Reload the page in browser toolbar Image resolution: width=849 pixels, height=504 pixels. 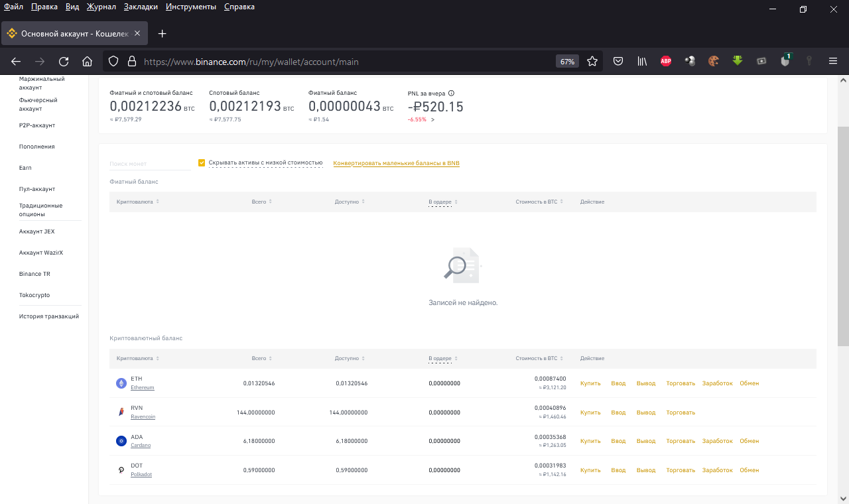pyautogui.click(x=64, y=62)
